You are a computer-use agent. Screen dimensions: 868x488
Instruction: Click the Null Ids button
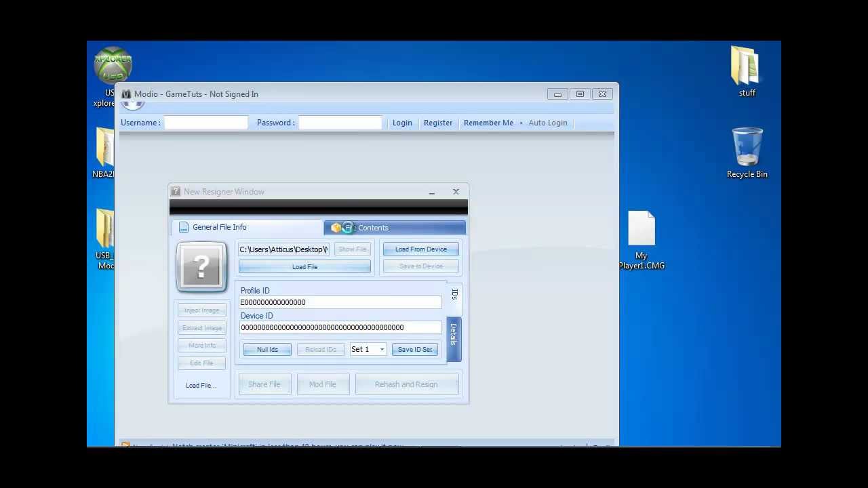coord(267,350)
